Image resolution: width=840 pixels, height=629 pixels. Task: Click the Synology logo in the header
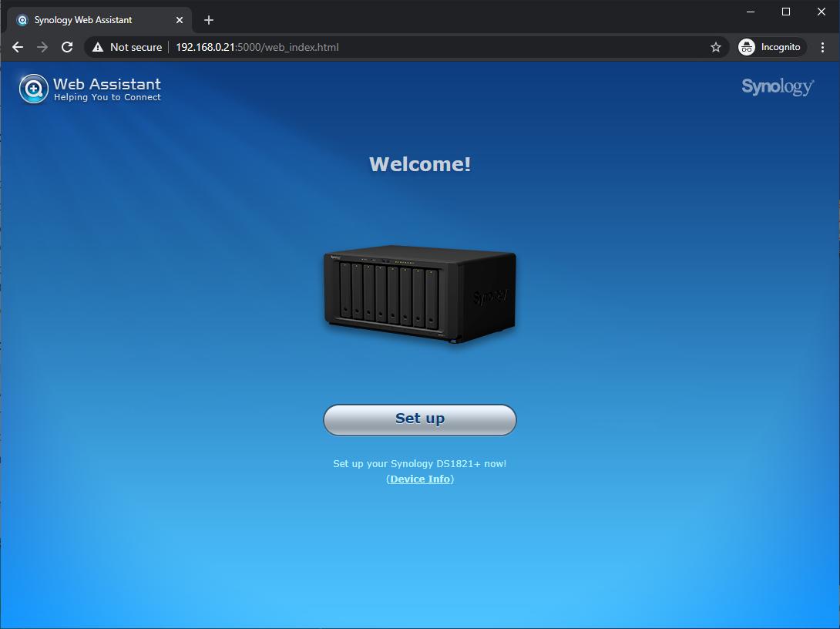coord(778,87)
